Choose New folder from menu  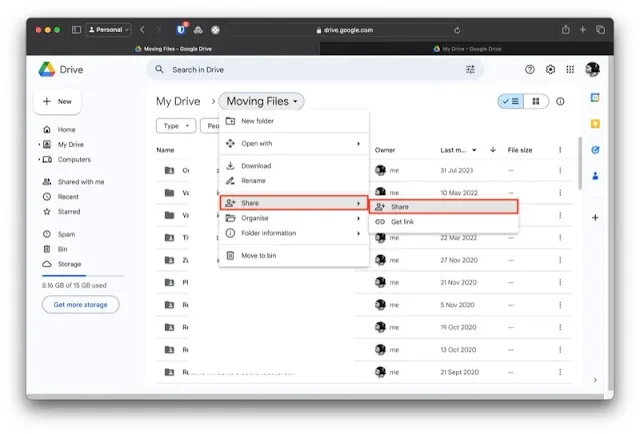pos(294,121)
